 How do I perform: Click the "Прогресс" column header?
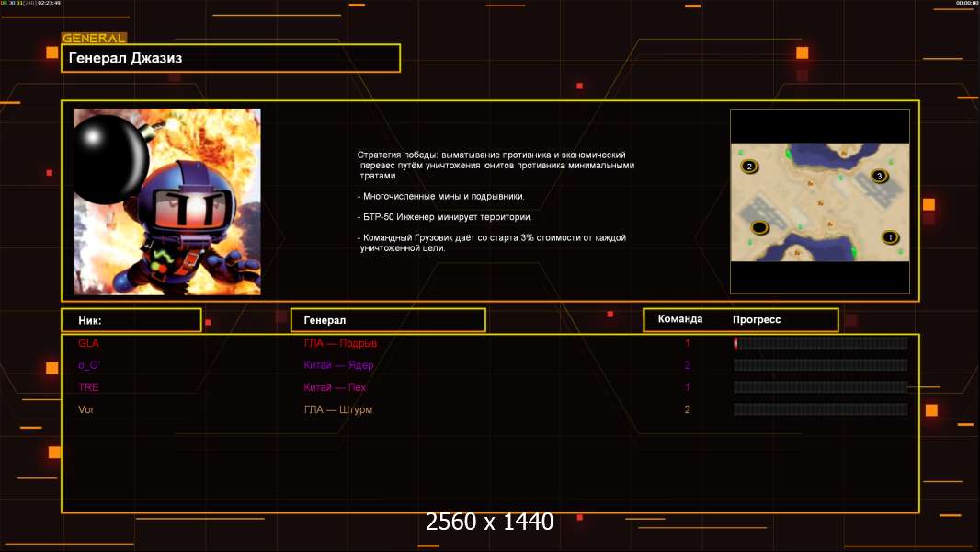coord(757,319)
